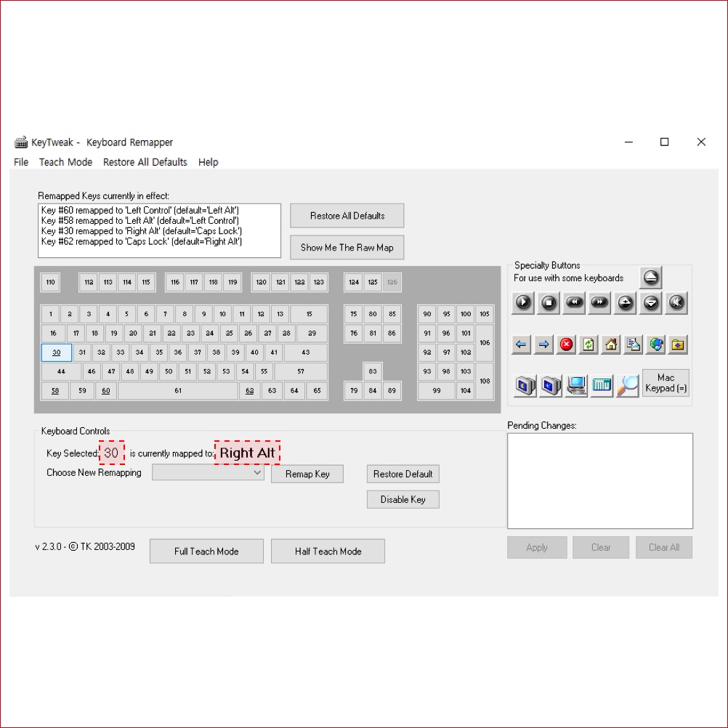Click the Eject specialty button
This screenshot has height=728, width=728.
coord(650,278)
